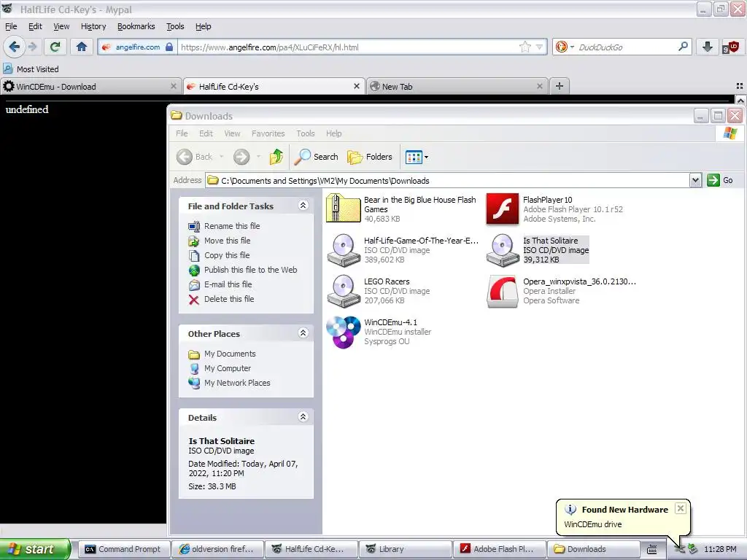The image size is (747, 560).
Task: Expand the Explorer Address bar dropdown
Action: coord(695,180)
